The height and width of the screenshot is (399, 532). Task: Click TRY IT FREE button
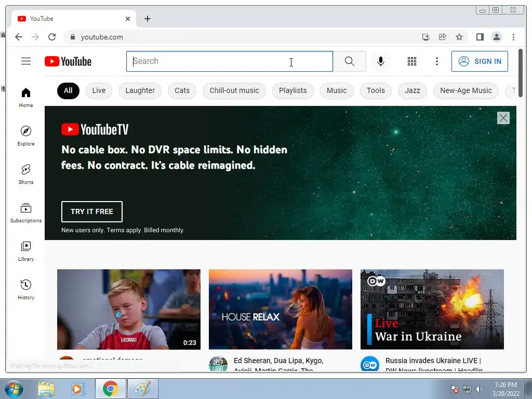91,212
